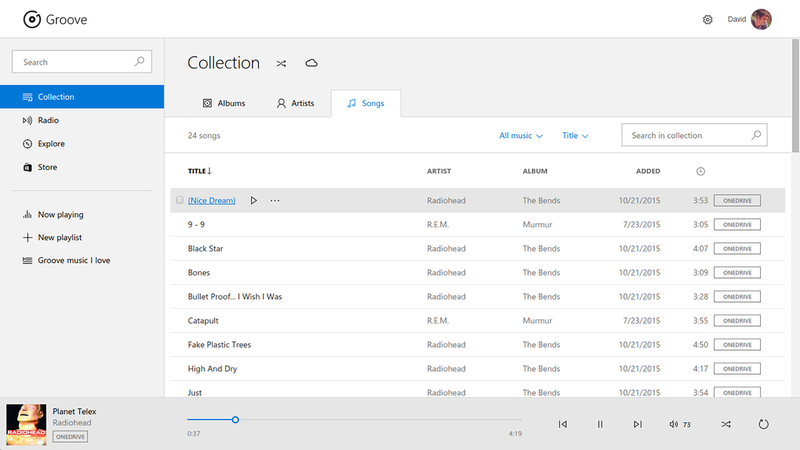Click Radiohead artist in the Black Star row
The height and width of the screenshot is (450, 800).
click(446, 248)
